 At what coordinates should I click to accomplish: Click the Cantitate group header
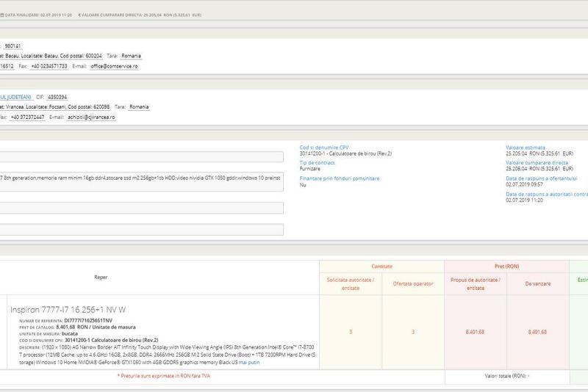click(x=381, y=266)
